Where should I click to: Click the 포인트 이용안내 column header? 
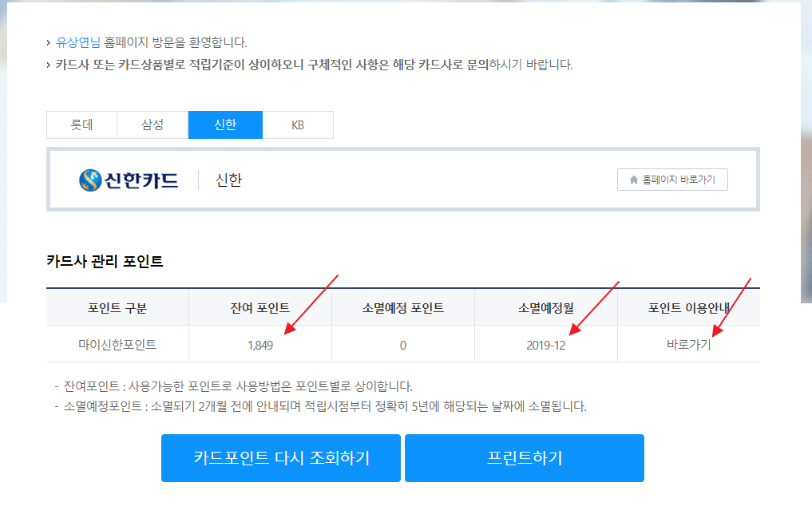coord(689,308)
